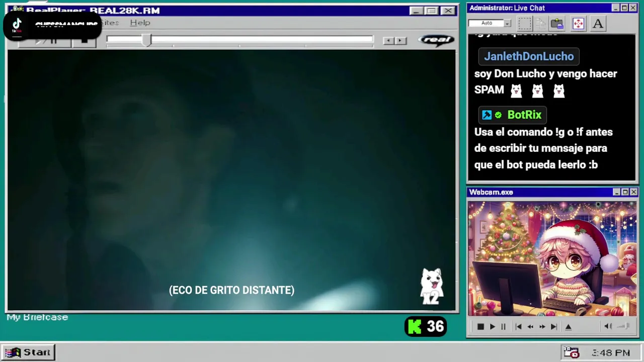Click the volume slider in Webcam.exe
This screenshot has height=362, width=644.
pyautogui.click(x=623, y=326)
